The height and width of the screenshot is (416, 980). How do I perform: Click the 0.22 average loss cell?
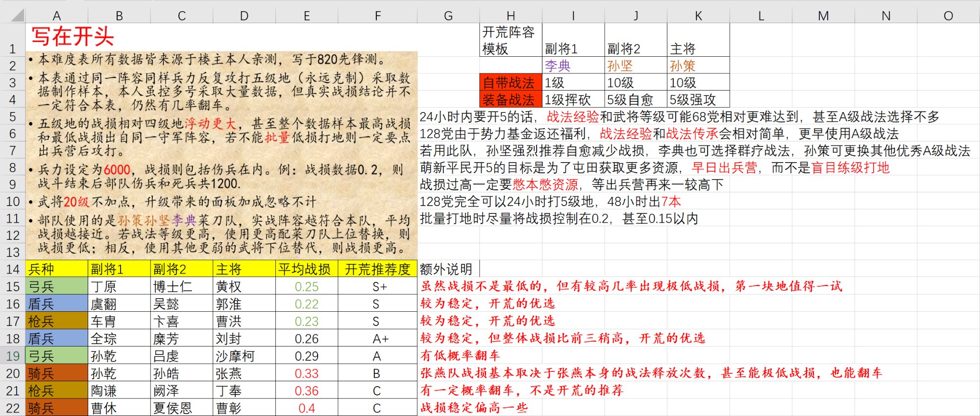pyautogui.click(x=307, y=304)
